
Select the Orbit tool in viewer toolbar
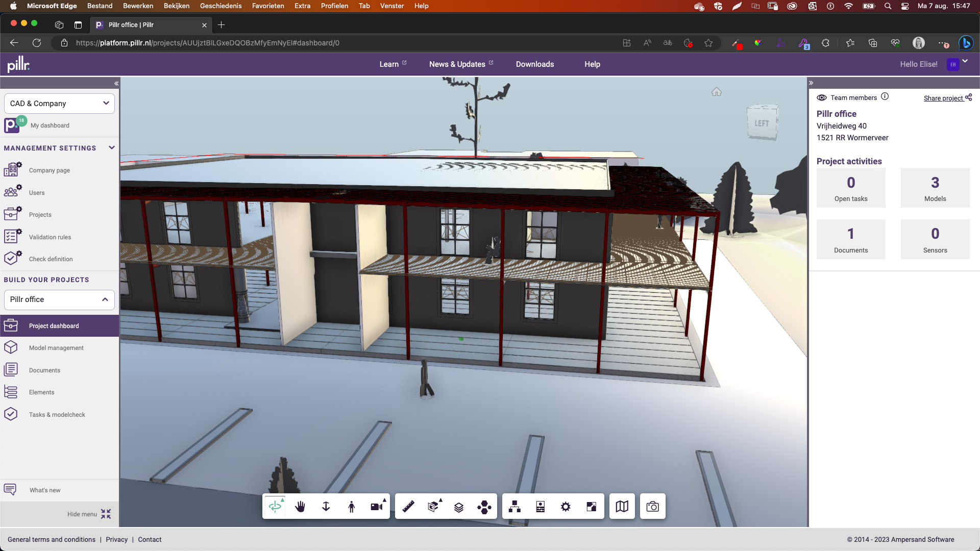tap(275, 506)
